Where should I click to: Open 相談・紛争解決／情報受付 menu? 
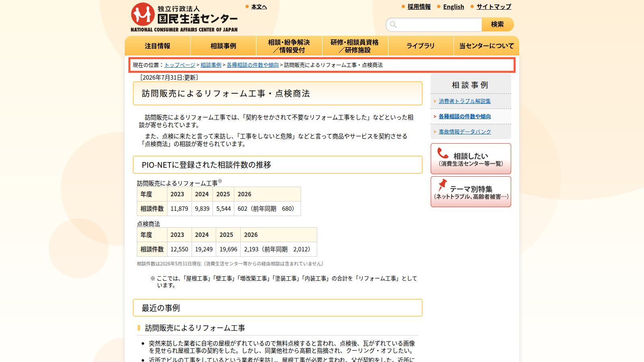289,46
